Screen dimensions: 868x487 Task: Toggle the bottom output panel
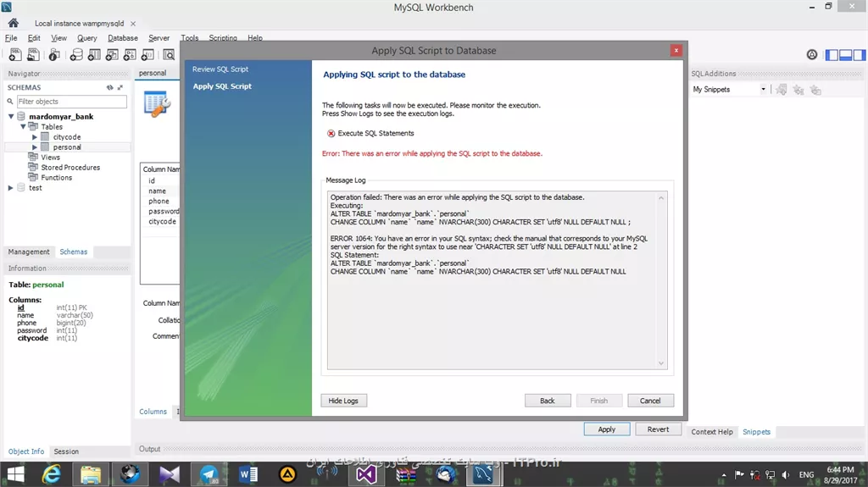pos(845,55)
